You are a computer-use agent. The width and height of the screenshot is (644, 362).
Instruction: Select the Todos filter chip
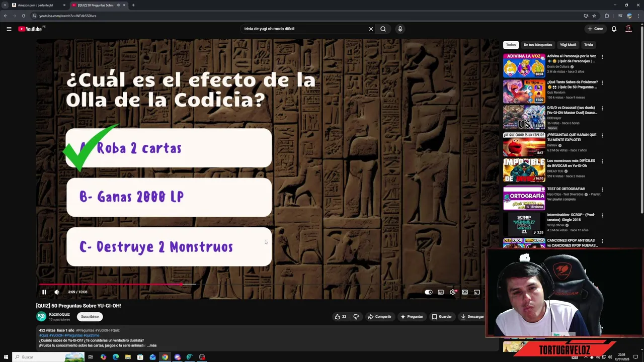(x=511, y=45)
